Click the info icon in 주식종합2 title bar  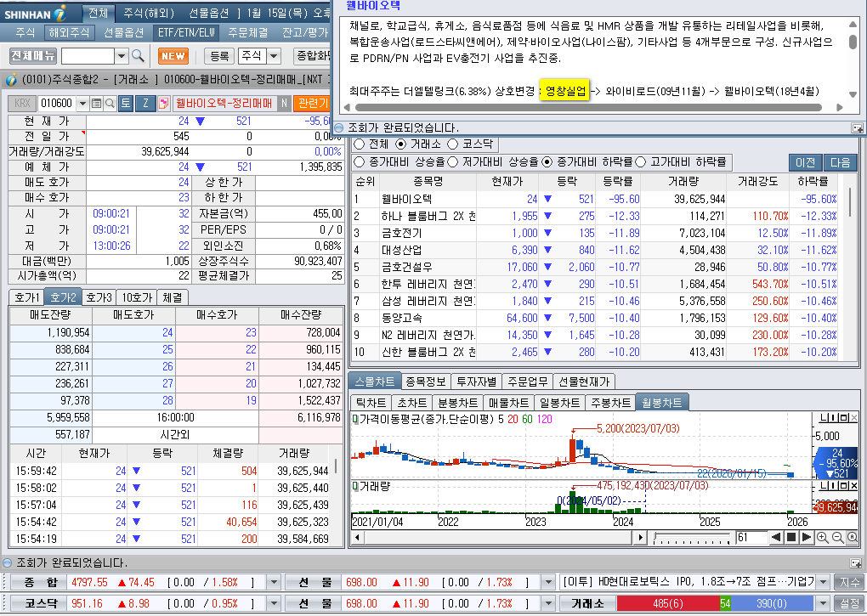11,80
